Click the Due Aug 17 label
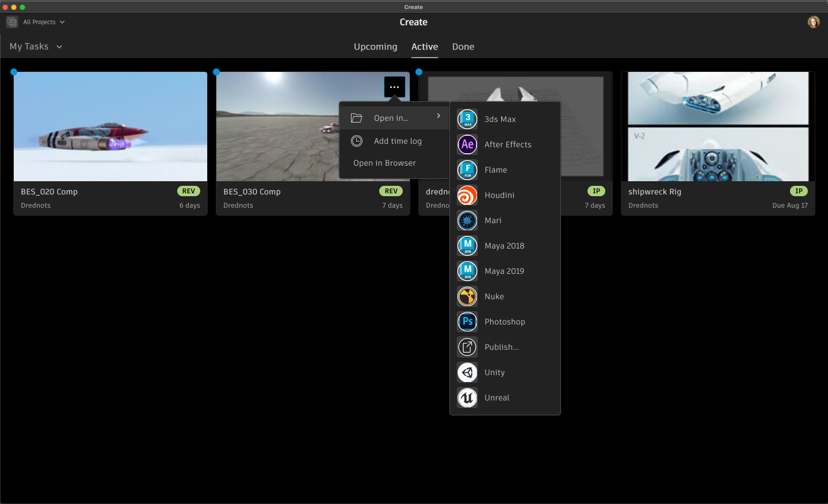This screenshot has width=828, height=504. tap(790, 205)
